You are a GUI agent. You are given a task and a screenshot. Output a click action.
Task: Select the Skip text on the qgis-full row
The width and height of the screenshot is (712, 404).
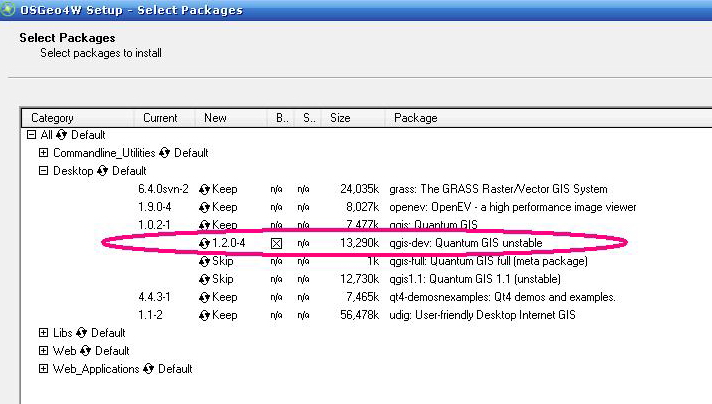[222, 261]
